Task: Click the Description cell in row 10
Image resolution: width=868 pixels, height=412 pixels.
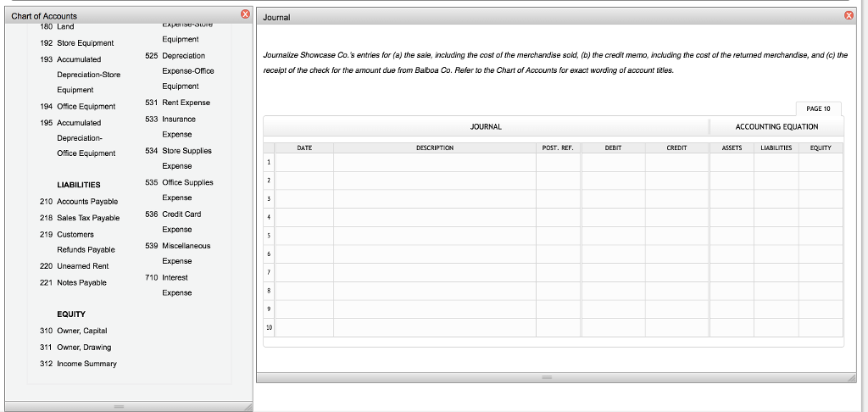Action: coord(435,328)
